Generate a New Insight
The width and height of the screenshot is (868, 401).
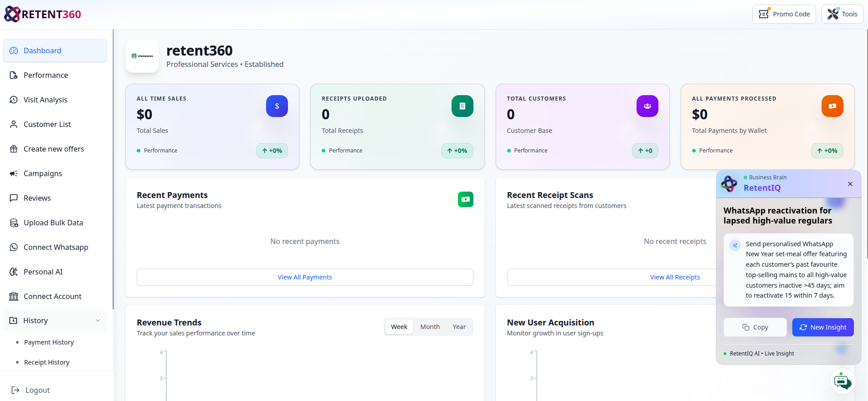click(823, 327)
